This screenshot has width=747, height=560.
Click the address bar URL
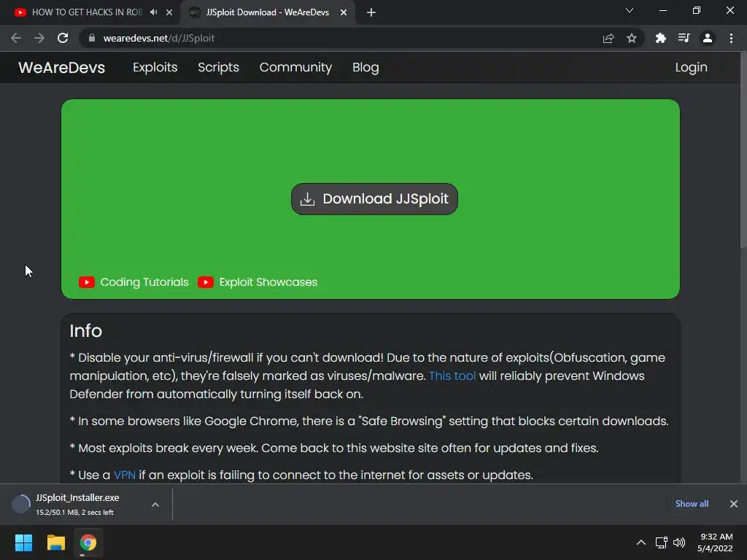pyautogui.click(x=158, y=38)
